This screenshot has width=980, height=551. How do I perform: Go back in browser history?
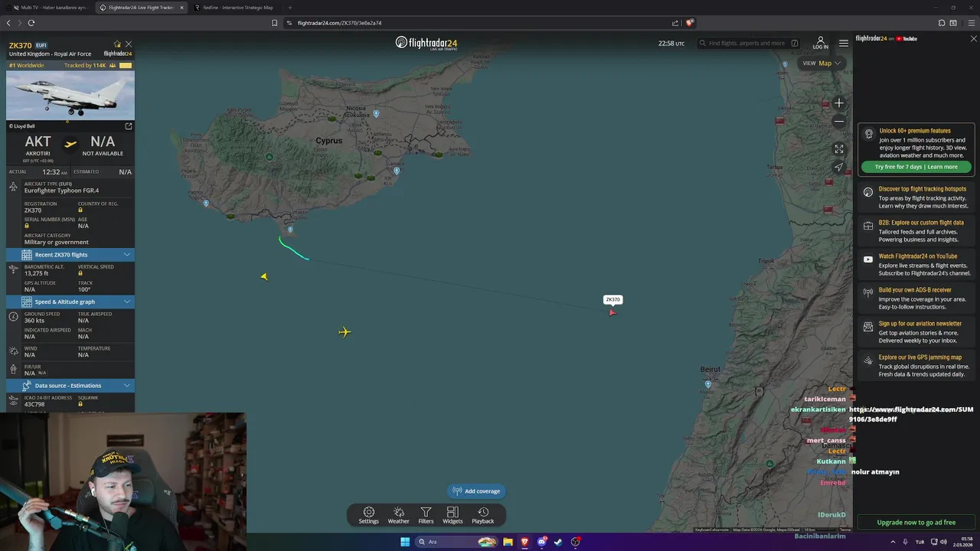(x=8, y=23)
